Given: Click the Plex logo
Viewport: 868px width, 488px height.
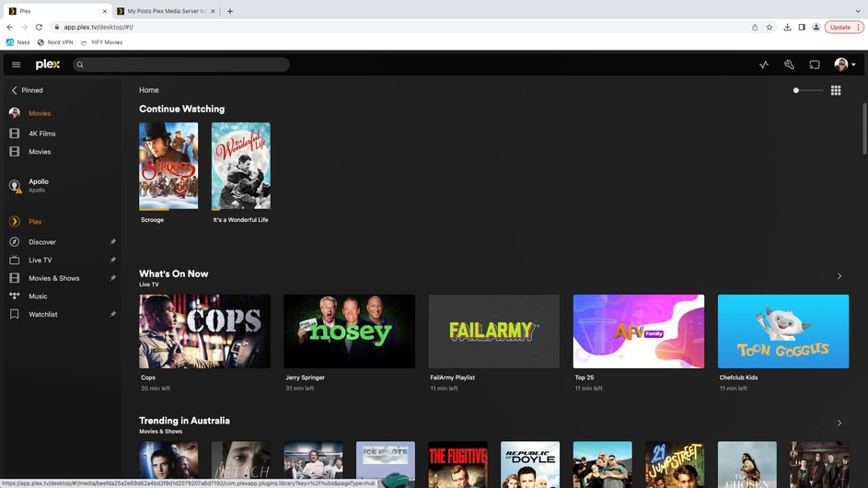Looking at the screenshot, I should tap(48, 64).
